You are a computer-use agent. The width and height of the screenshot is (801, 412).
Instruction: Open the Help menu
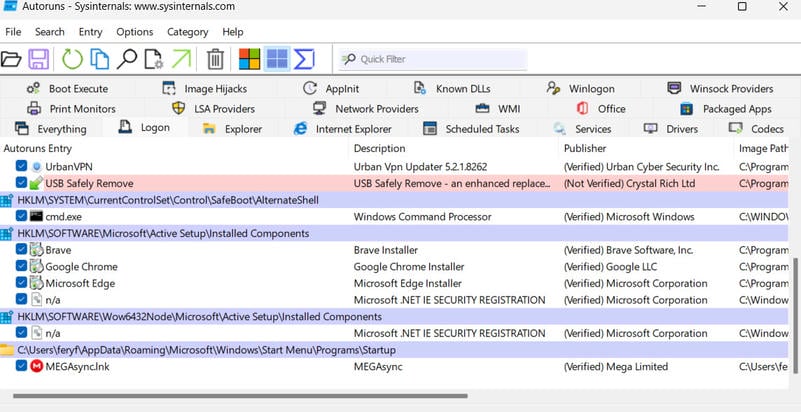pos(232,32)
